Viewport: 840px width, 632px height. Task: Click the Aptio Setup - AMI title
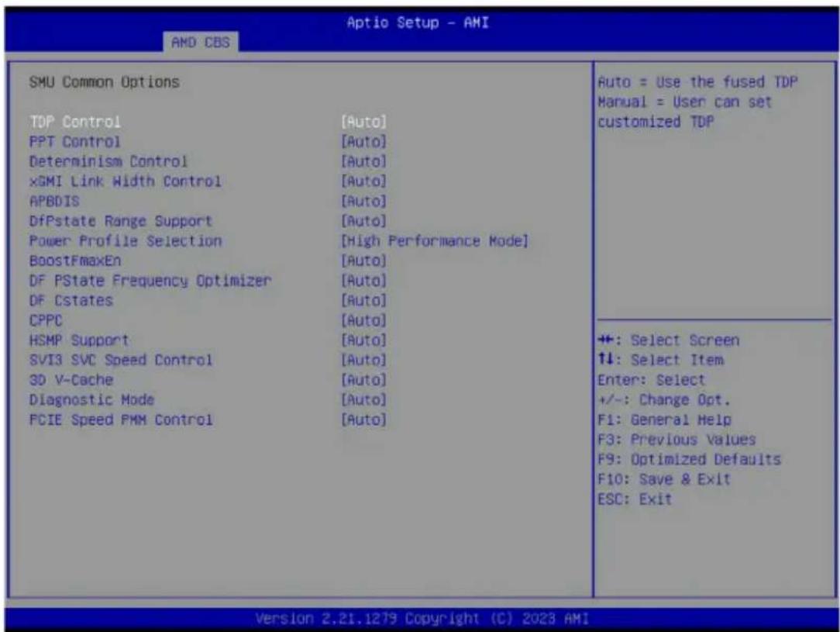coord(418,22)
